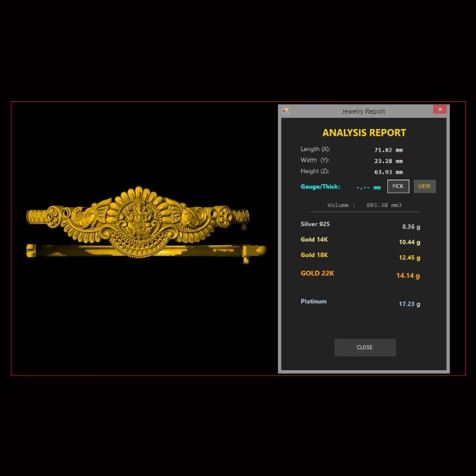Click the gauge thickness value field
This screenshot has width=476, height=476.
tap(368, 187)
